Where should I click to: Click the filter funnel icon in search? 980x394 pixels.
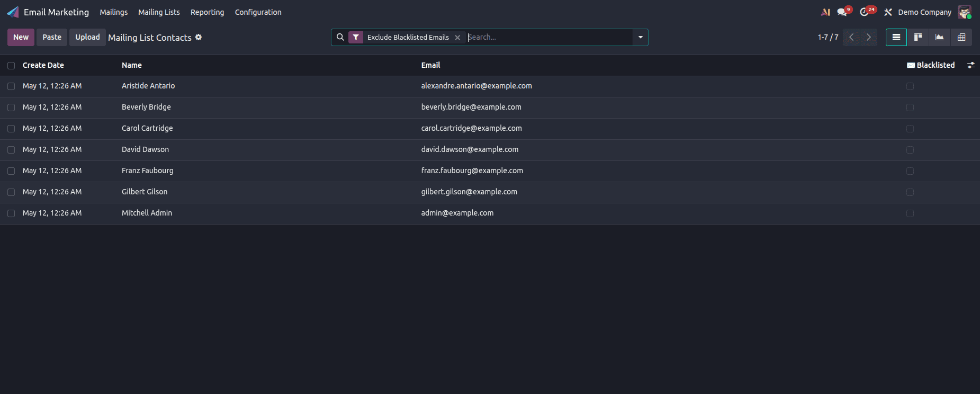[356, 37]
